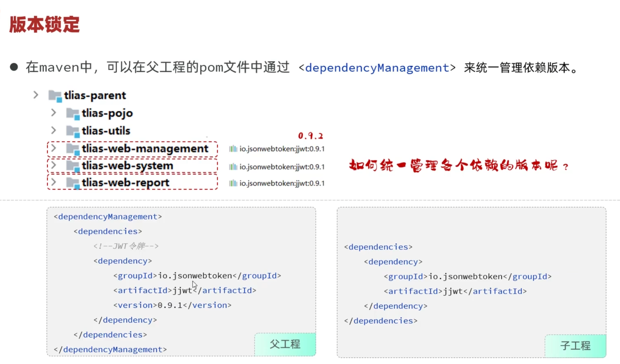This screenshot has width=620, height=364.
Task: Click the tlias-web-report folder icon
Action: coord(73,183)
